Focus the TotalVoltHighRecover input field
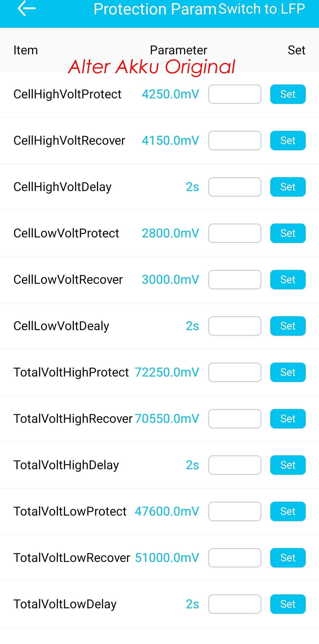Viewport: 319px width, 644px height. pyautogui.click(x=235, y=419)
